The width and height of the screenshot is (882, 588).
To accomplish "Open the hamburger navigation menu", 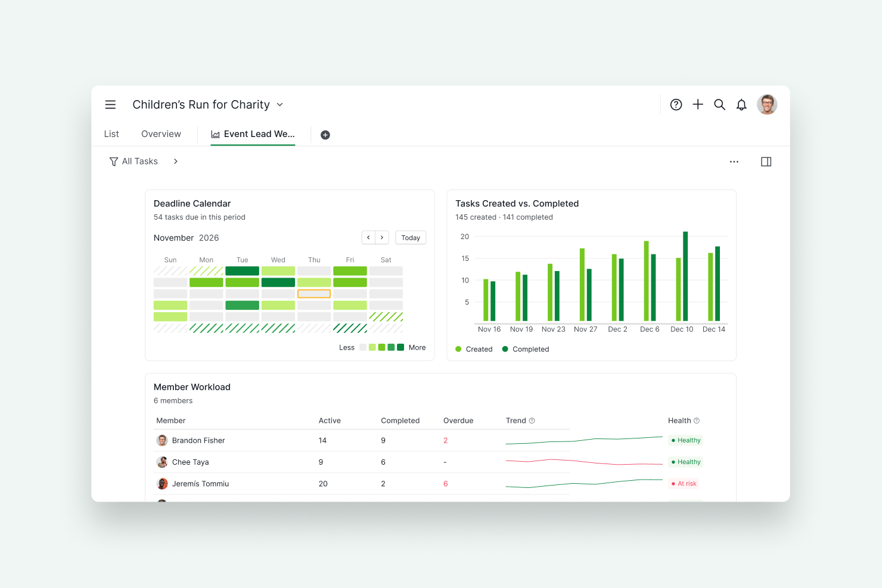I will pos(110,105).
